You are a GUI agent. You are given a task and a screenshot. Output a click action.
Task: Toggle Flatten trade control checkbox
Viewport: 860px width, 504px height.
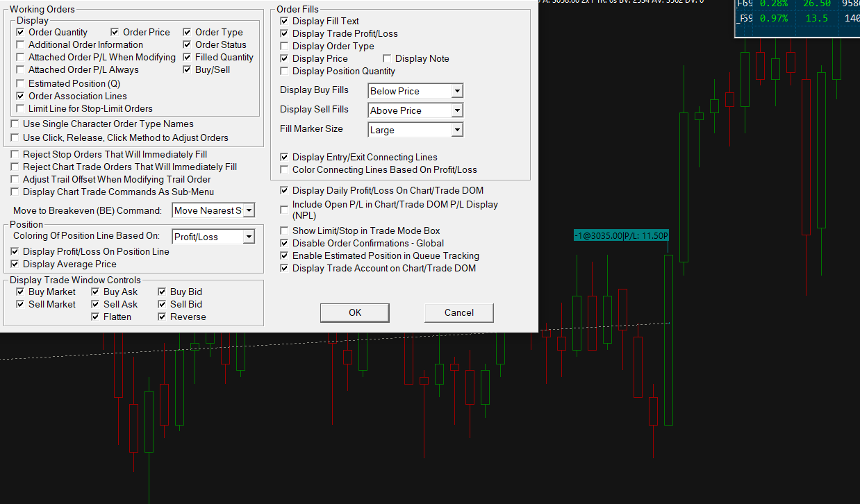click(95, 317)
